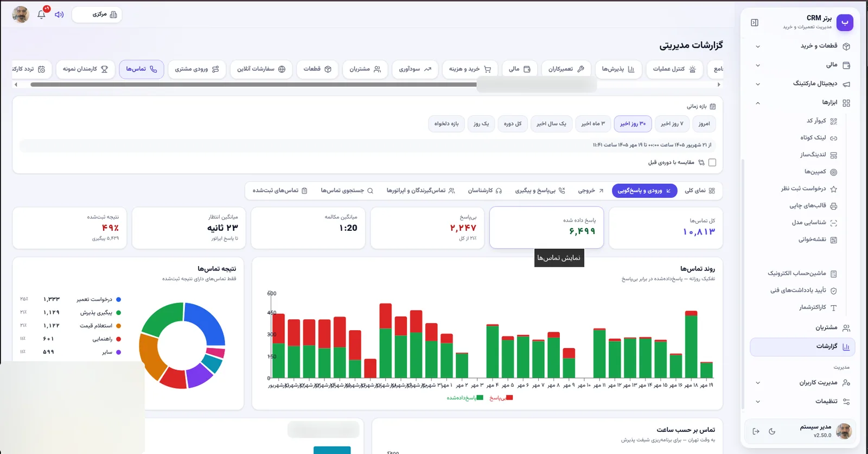Select the ۷ روز اخیر range chip
The width and height of the screenshot is (868, 454).
click(672, 124)
